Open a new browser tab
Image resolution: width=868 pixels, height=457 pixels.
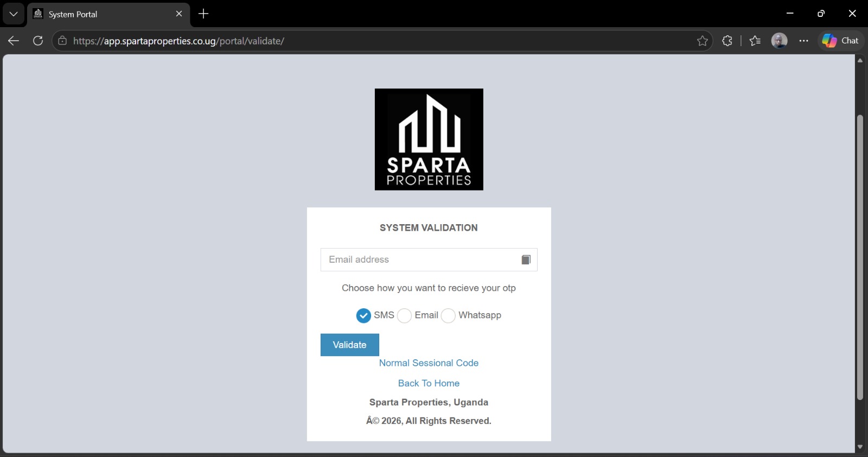coord(203,14)
